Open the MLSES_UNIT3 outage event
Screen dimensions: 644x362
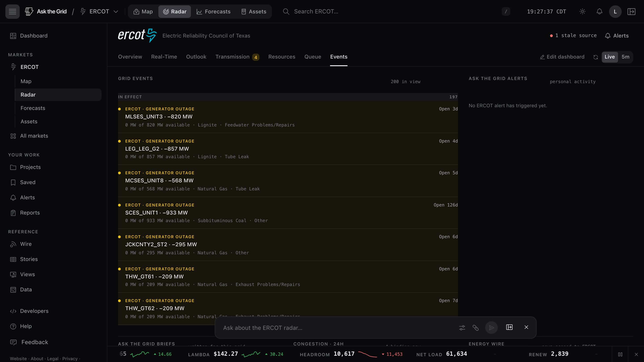click(x=288, y=117)
